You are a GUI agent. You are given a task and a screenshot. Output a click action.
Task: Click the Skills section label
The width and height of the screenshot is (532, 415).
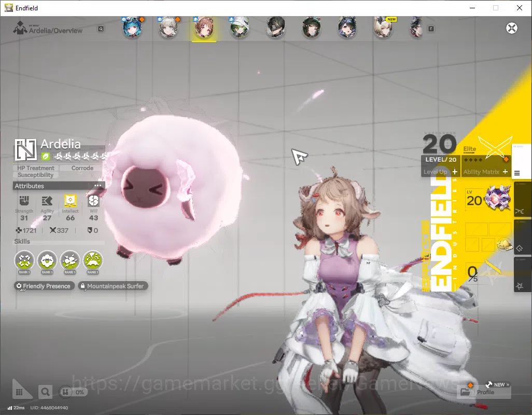22,241
